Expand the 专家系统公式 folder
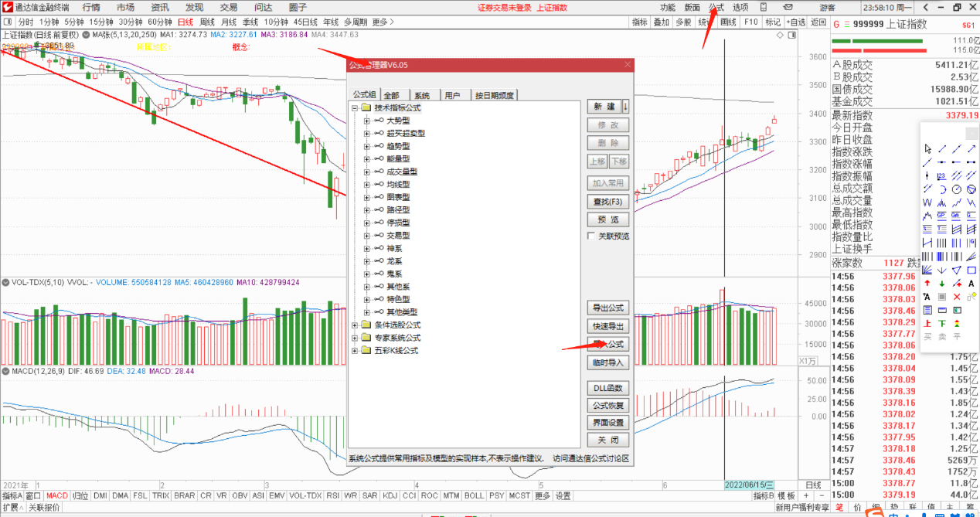 (355, 338)
